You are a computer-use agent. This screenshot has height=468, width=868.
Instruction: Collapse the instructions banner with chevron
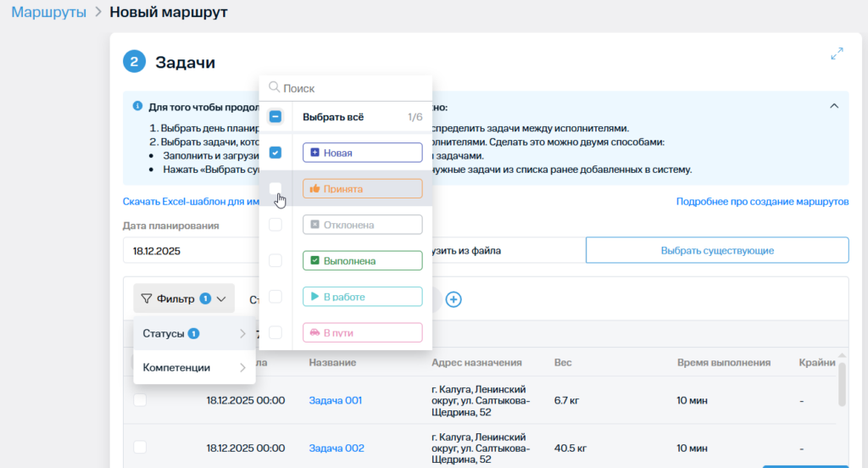834,106
